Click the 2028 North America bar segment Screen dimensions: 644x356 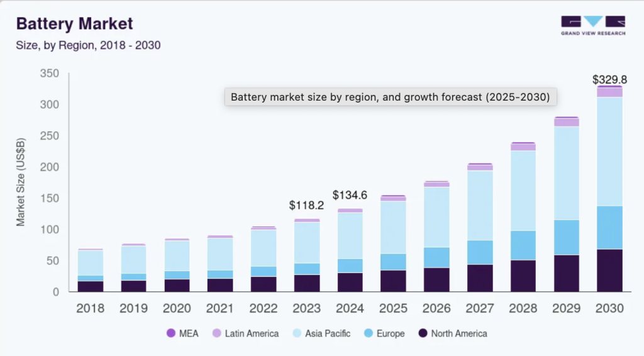(523, 275)
